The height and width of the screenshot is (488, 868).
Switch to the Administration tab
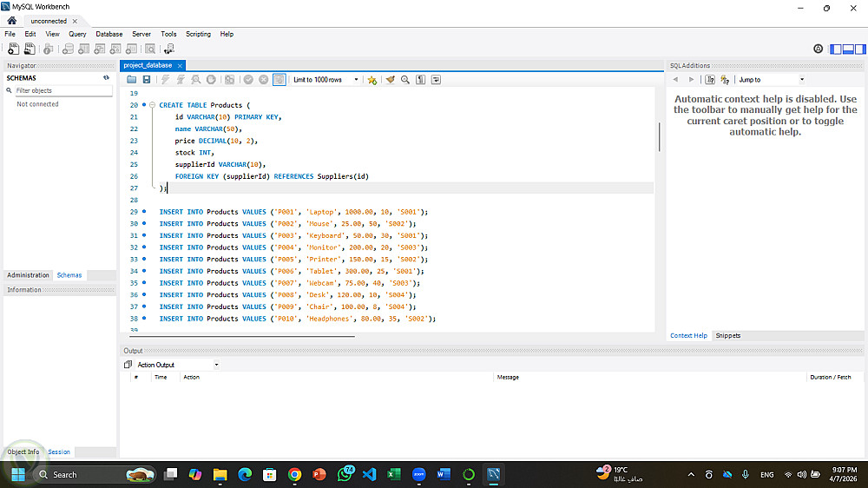29,275
